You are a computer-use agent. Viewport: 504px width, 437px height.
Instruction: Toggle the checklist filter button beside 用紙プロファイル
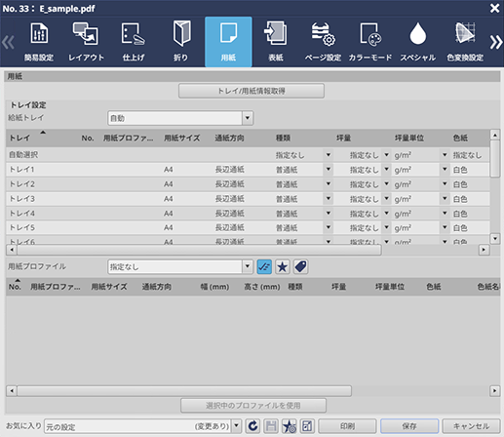[264, 267]
